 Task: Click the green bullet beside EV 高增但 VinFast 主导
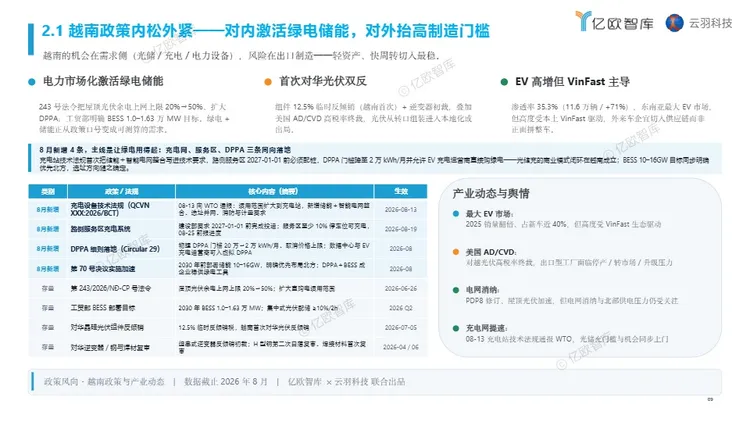pyautogui.click(x=504, y=82)
